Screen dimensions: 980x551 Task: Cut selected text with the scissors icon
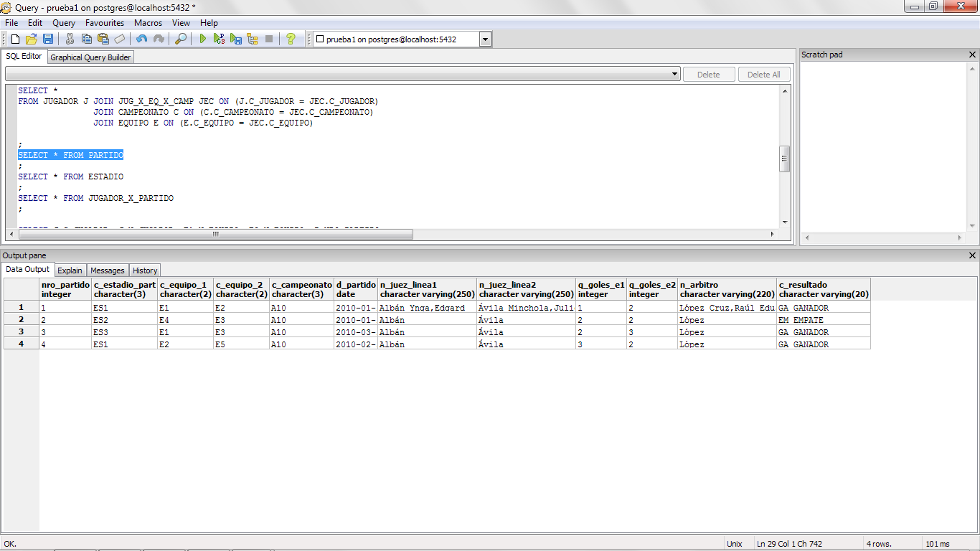click(70, 39)
